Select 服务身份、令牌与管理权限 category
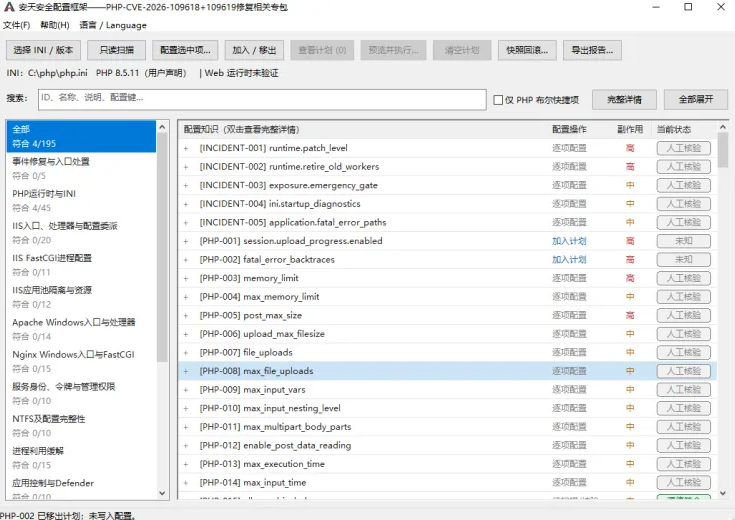Image resolution: width=735 pixels, height=520 pixels. click(81, 393)
